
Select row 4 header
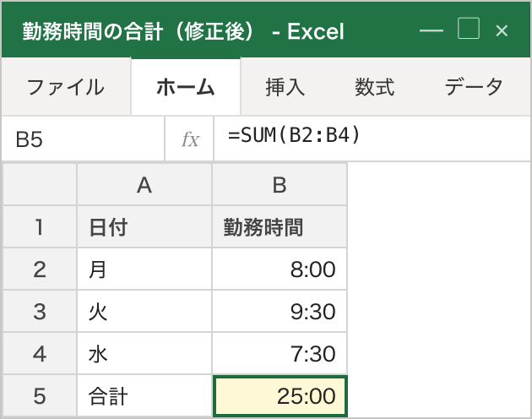click(40, 353)
